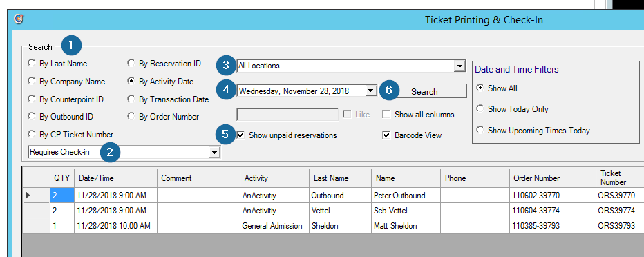Click Sheldon last name cell
This screenshot has width=644, height=257.
coord(341,226)
